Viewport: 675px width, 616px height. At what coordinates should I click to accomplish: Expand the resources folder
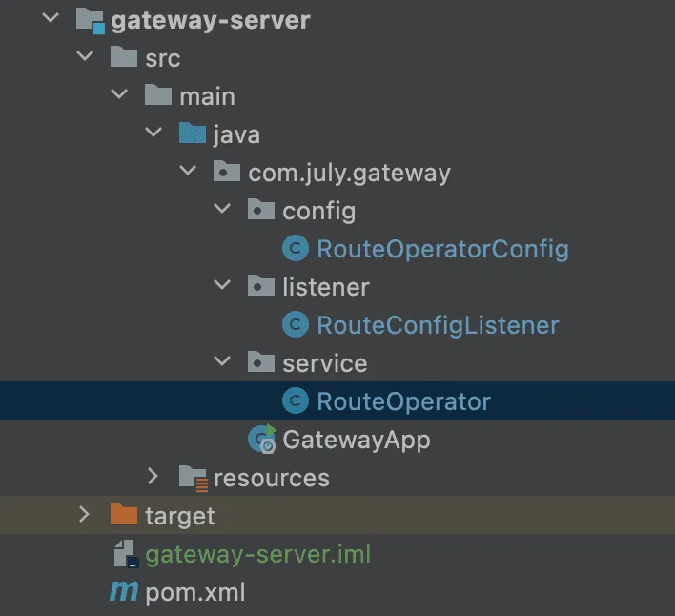(153, 478)
